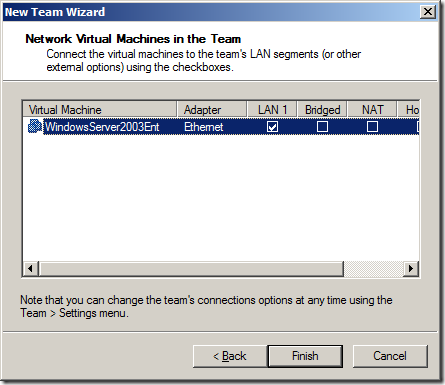Click the right scroll arrow of the list
The width and height of the screenshot is (445, 385).
[411, 268]
